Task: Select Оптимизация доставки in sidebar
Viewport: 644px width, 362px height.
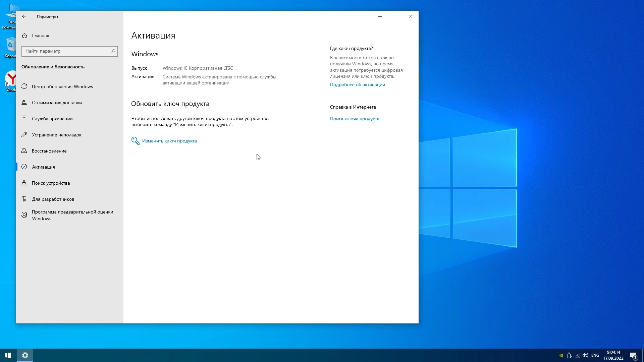Action: (x=57, y=103)
